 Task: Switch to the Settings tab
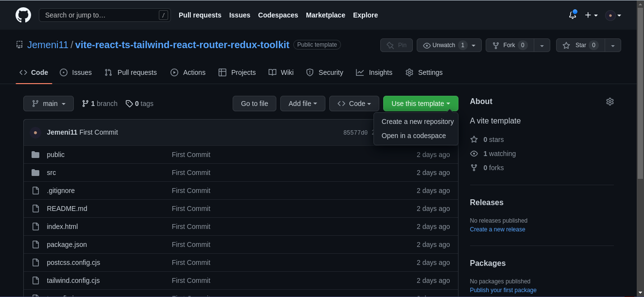(424, 72)
